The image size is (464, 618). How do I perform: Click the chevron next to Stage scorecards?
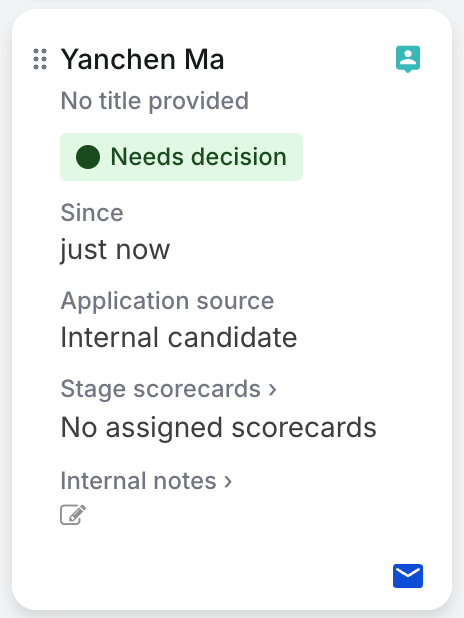[272, 389]
